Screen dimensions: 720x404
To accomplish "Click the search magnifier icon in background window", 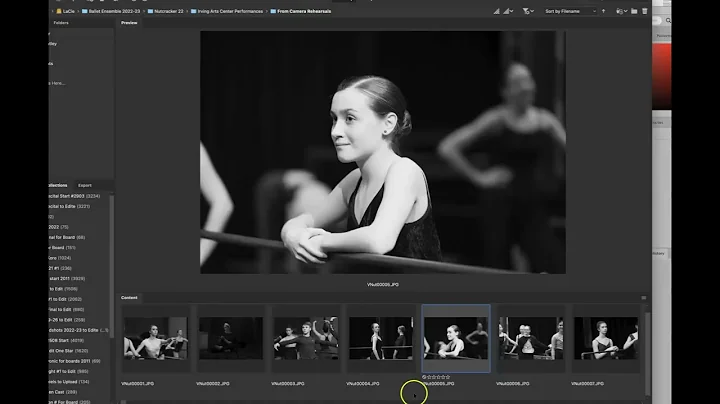I will pos(668,21).
